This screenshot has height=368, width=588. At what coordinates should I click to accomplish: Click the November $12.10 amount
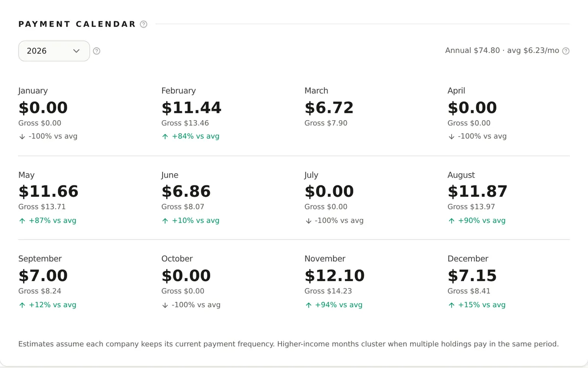coord(335,276)
